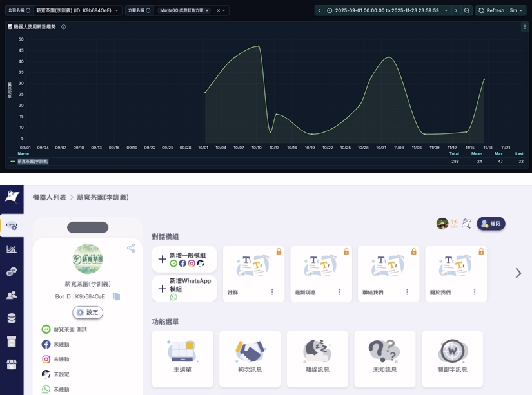Open the chat bubbles sidebar icon
The height and width of the screenshot is (395, 532).
point(12,272)
